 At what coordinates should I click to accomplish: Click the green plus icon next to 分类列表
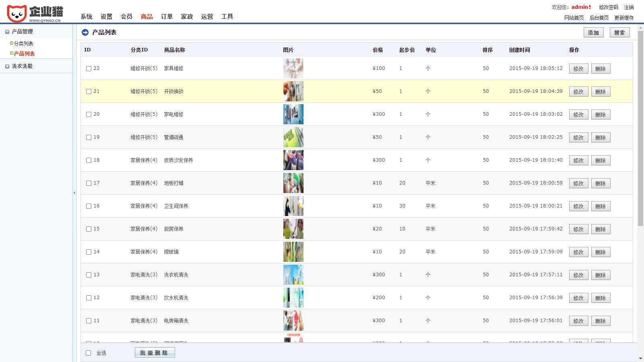pos(11,43)
